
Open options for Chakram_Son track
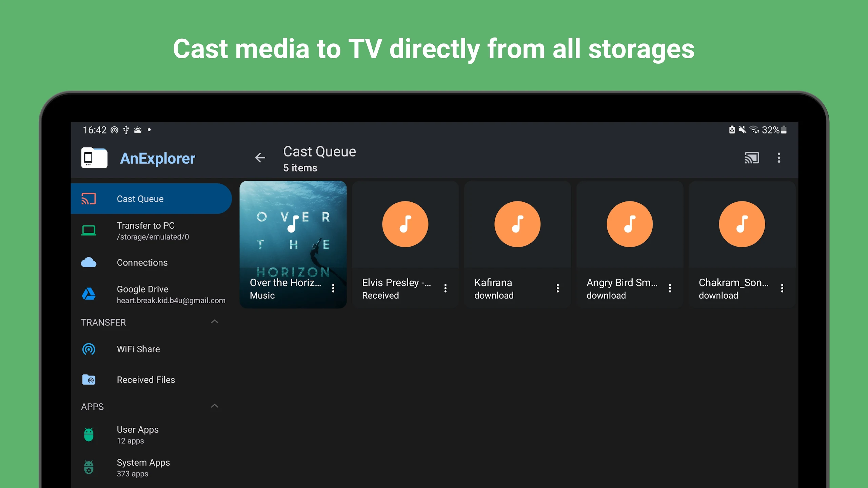coord(782,288)
